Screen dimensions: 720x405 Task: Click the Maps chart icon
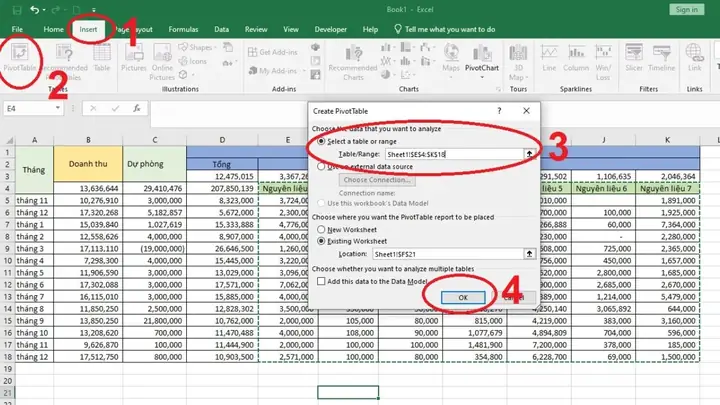pos(451,60)
